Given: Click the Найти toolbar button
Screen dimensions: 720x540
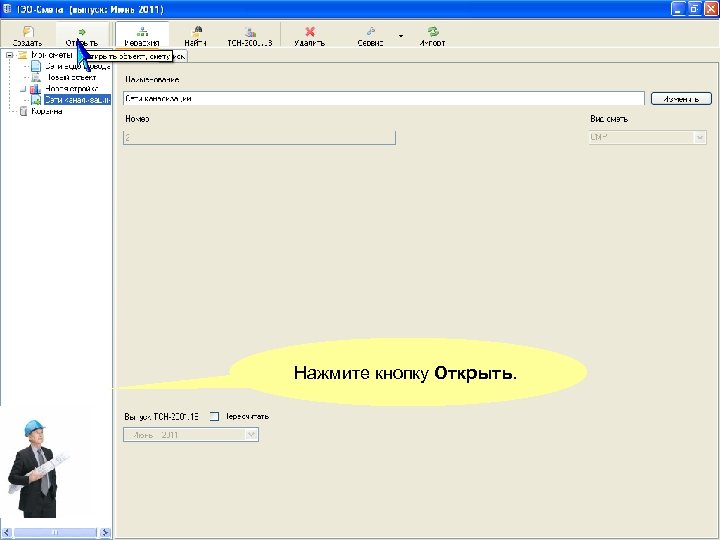Looking at the screenshot, I should coord(196,35).
